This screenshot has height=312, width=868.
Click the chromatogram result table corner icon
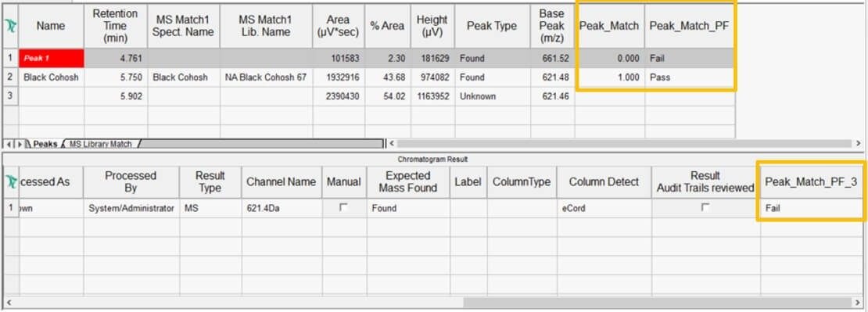click(10, 182)
